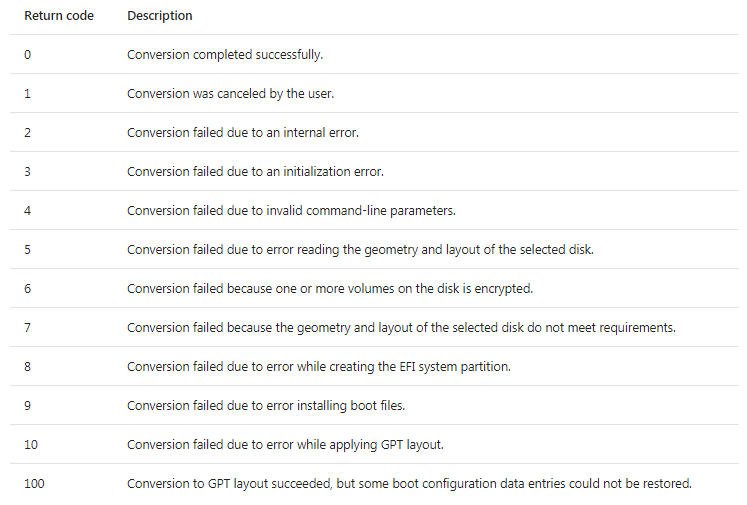This screenshot has height=505, width=747.
Task: Click the "do not meet requirements" description
Action: pyautogui.click(x=401, y=328)
